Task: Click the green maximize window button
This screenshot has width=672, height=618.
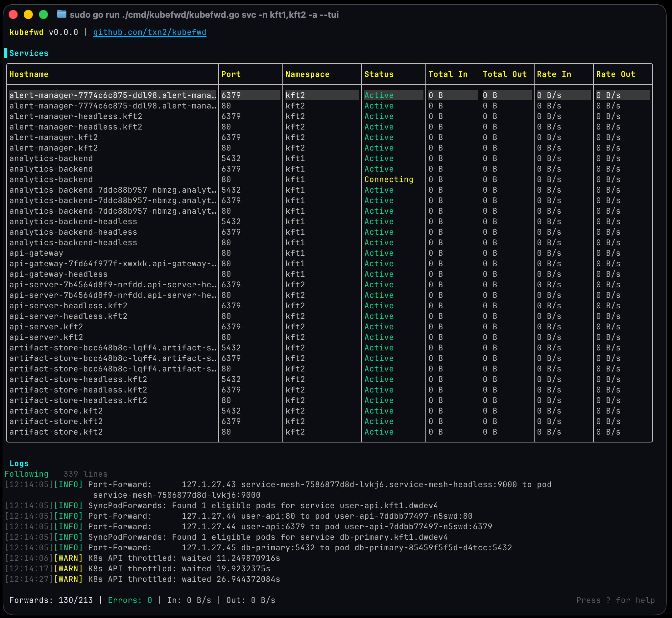Action: point(43,14)
